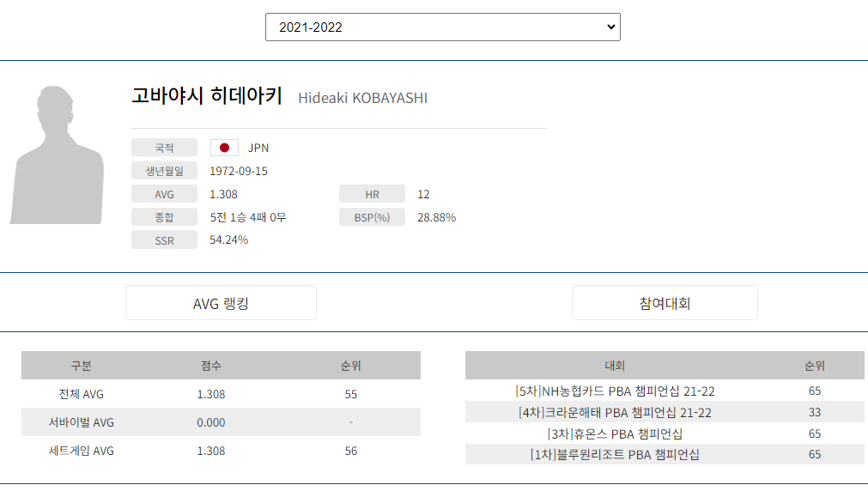Click rank 56 for 세트게임 AVG

pos(351,451)
